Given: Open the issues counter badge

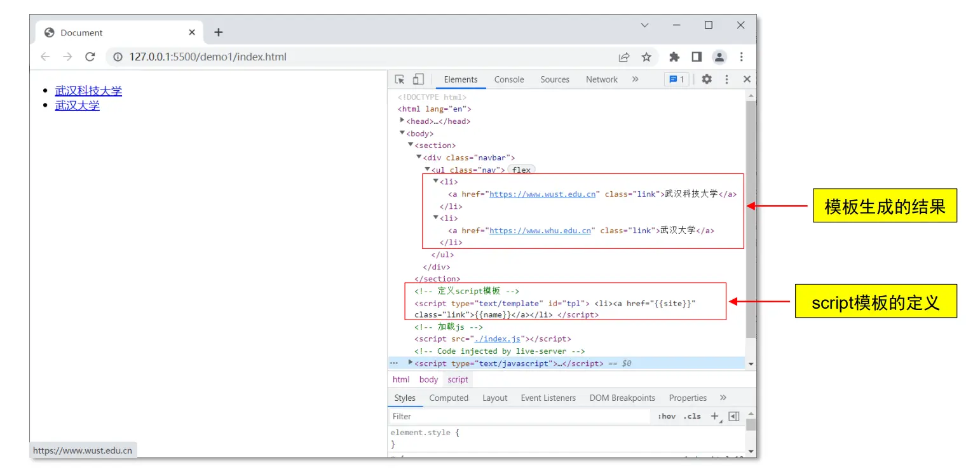Looking at the screenshot, I should (676, 79).
